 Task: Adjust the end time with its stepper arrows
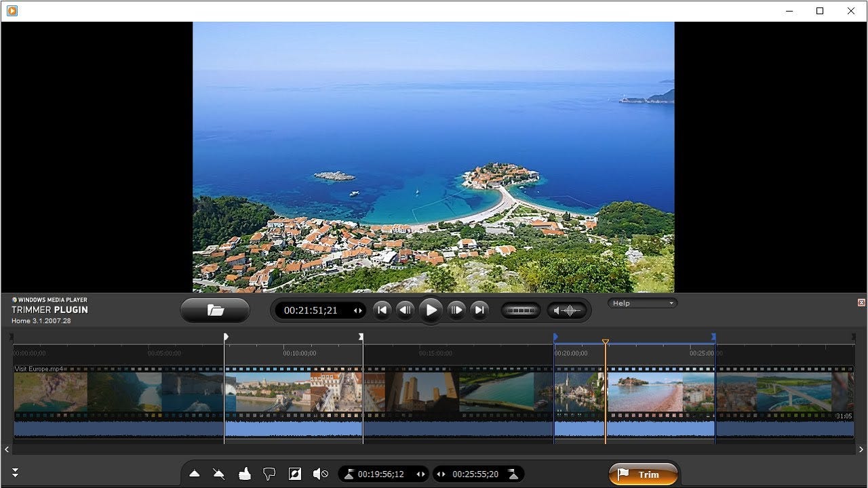442,474
